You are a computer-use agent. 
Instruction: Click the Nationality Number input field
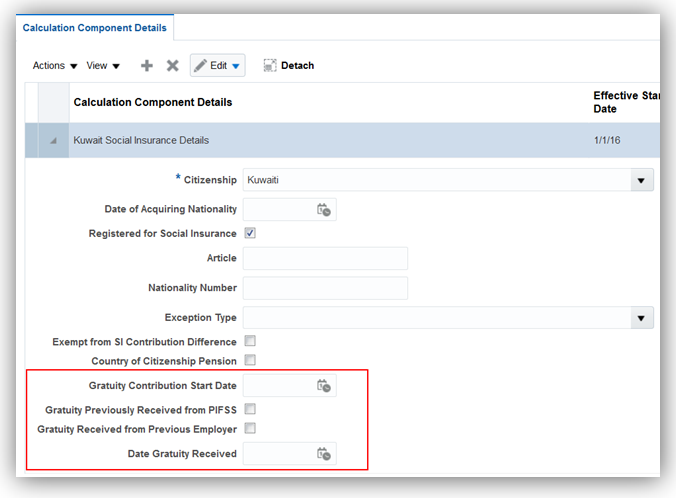[x=325, y=288]
